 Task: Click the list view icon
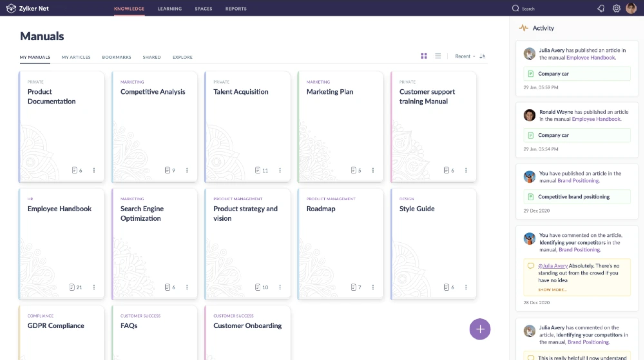(438, 56)
